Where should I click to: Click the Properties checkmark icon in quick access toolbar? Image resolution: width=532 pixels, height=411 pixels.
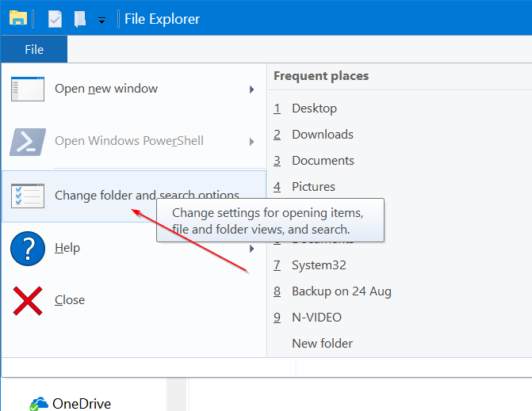coord(55,19)
